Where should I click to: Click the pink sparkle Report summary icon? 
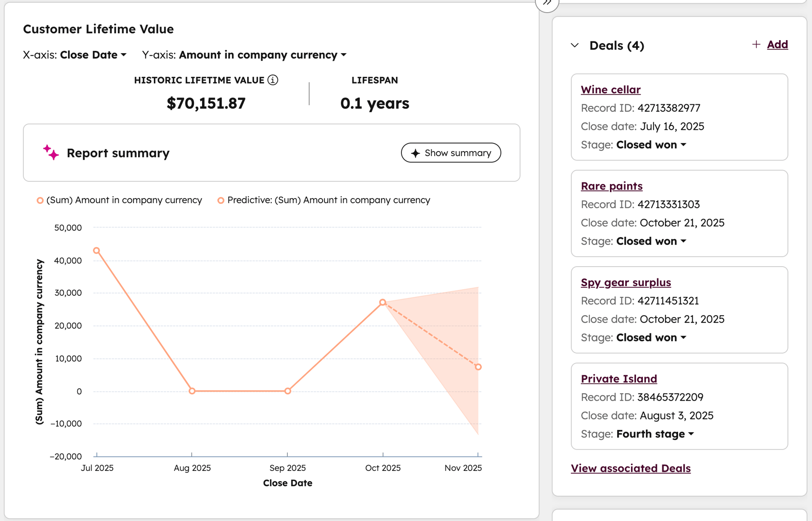coord(51,152)
